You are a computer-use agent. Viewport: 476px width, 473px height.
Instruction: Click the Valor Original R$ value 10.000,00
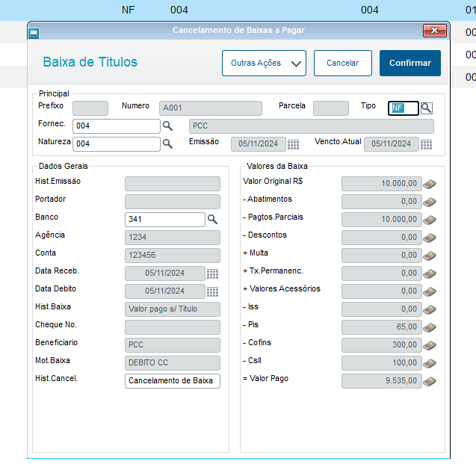click(x=382, y=184)
